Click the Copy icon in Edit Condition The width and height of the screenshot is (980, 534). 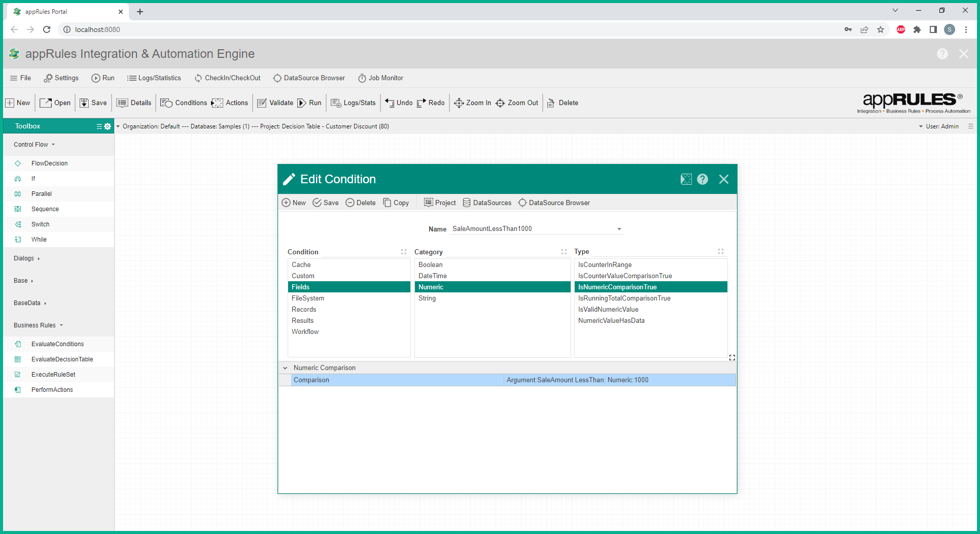pyautogui.click(x=387, y=203)
